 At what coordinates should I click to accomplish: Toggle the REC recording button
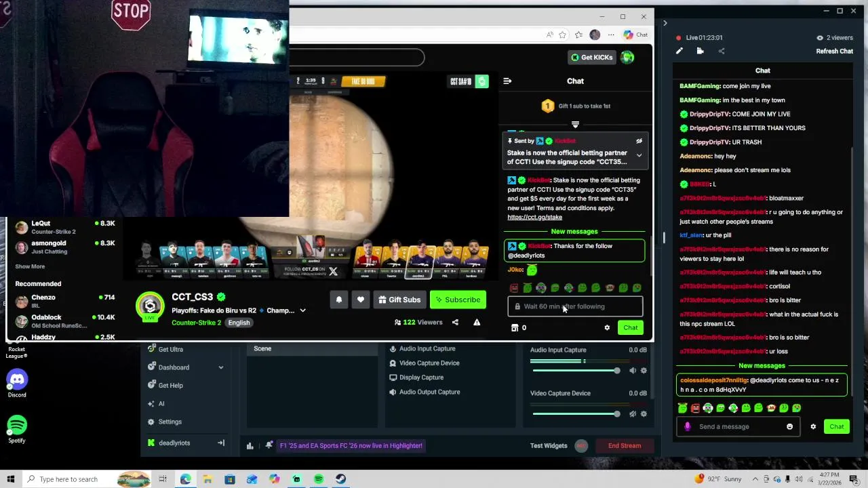581,446
